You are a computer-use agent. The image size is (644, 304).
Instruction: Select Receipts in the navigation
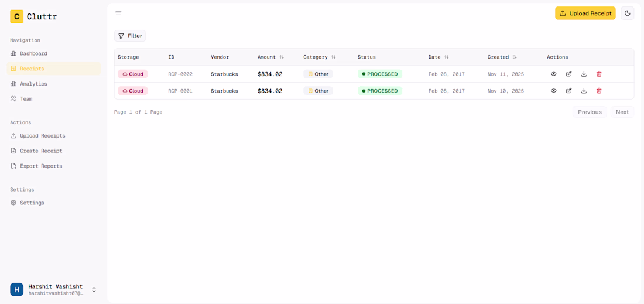(53, 69)
